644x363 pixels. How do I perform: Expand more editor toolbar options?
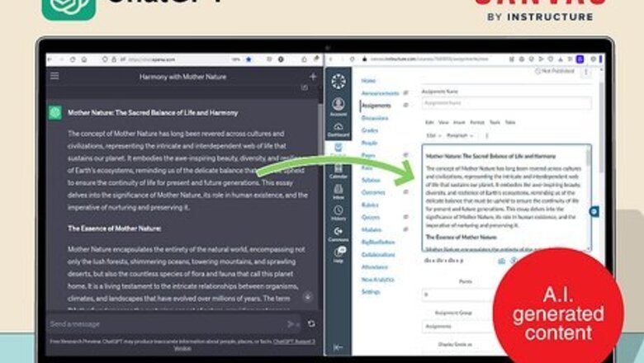487,135
